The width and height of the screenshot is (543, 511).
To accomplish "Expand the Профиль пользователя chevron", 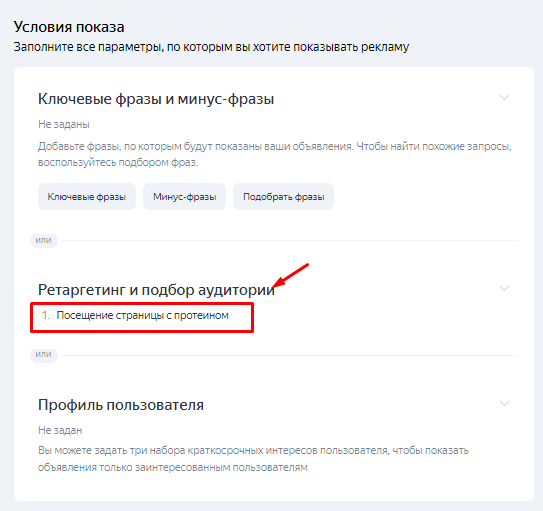I will [504, 403].
